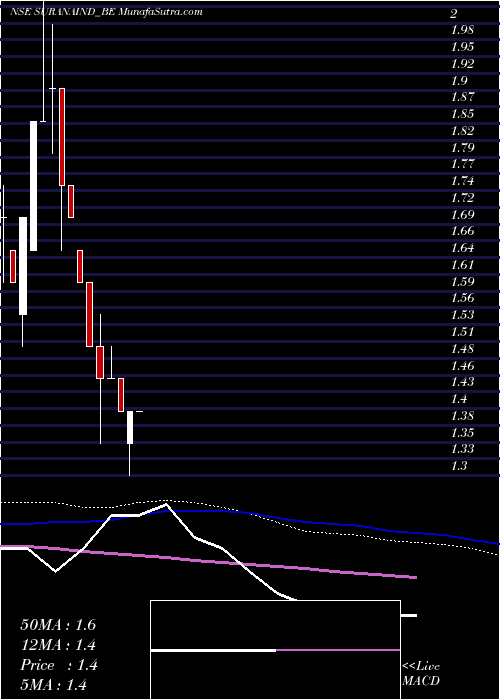
Task: Click the 1.48 price axis label
Action: pos(462,349)
